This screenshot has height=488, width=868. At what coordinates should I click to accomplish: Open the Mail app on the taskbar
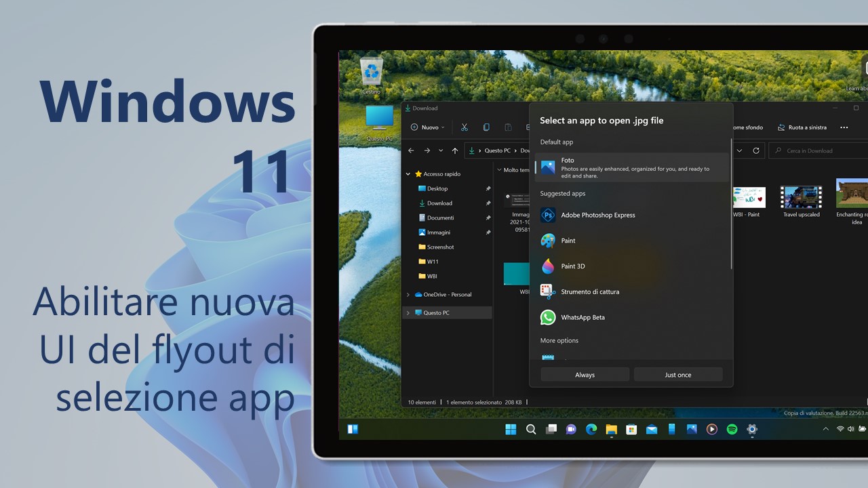(x=652, y=429)
